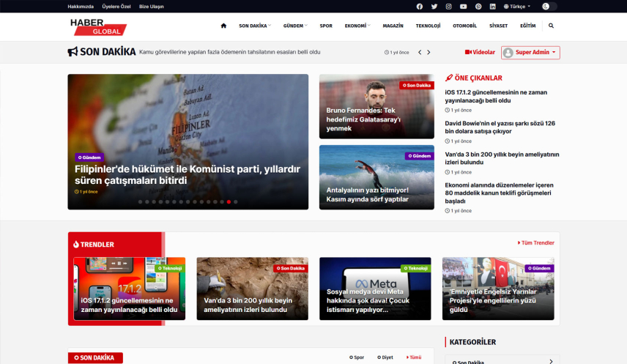The width and height of the screenshot is (627, 364).
Task: Select the Diyet filter tab
Action: (x=385, y=357)
